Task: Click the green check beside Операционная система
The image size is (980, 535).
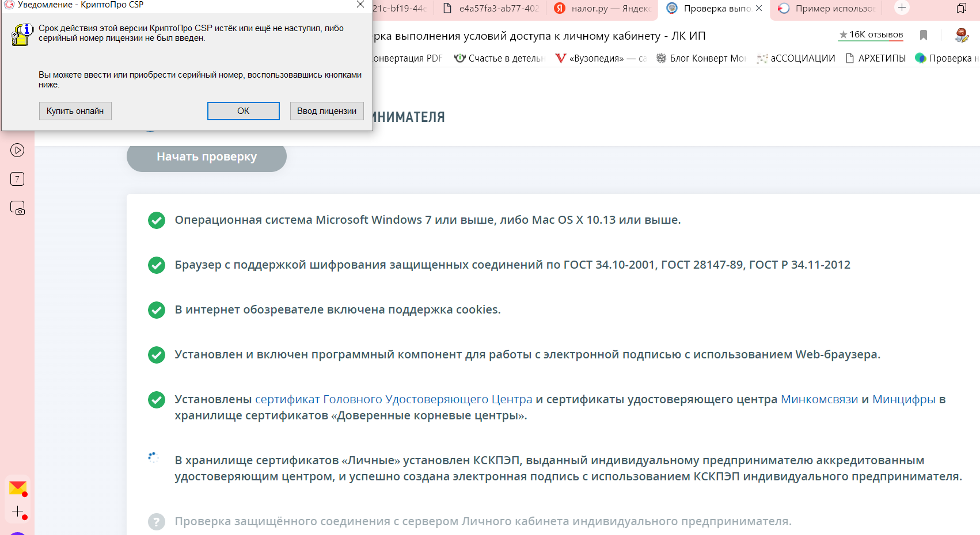Action: (x=157, y=220)
